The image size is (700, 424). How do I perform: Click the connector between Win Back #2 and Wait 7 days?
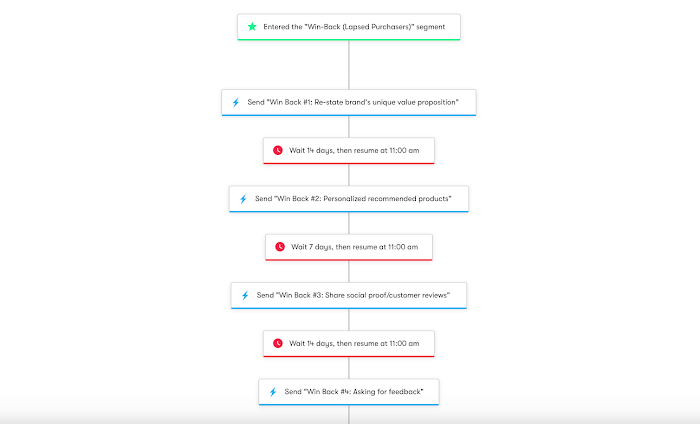[349, 223]
